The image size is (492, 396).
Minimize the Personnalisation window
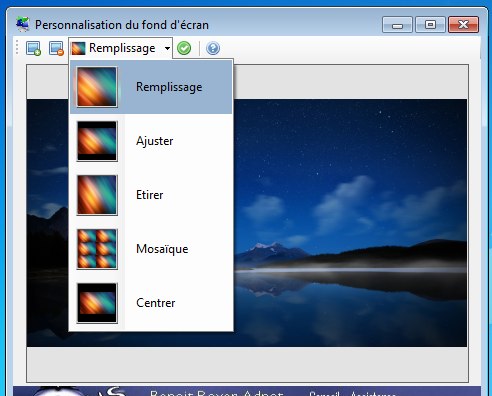click(397, 25)
